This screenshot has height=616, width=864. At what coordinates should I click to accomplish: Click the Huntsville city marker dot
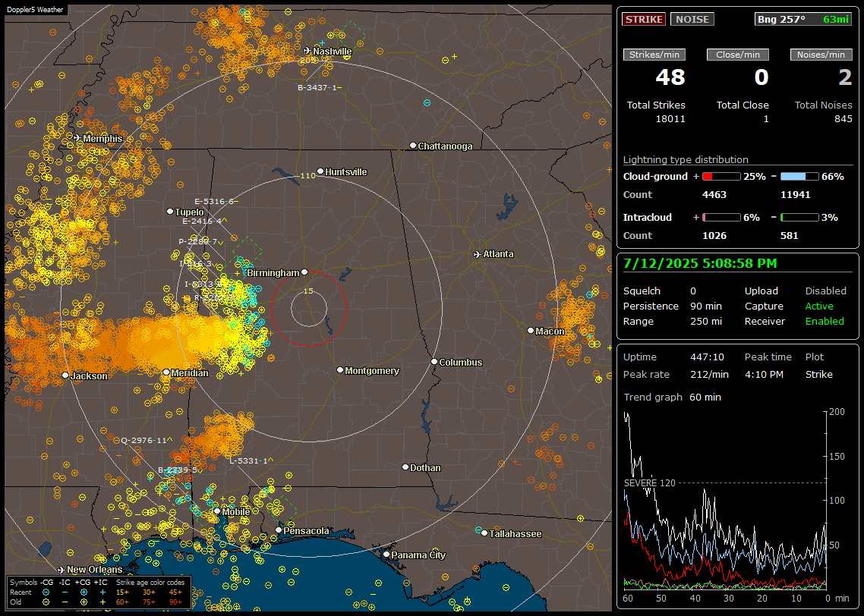(x=320, y=171)
